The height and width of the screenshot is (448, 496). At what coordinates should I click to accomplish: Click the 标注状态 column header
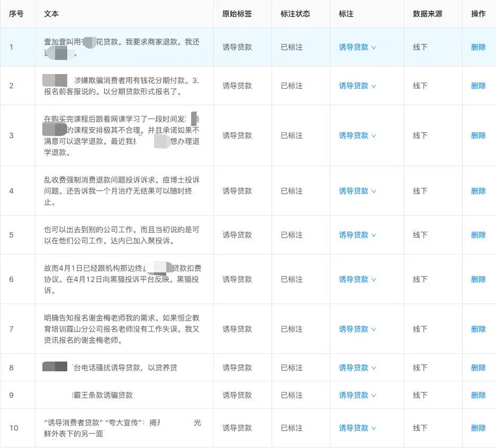pos(295,14)
